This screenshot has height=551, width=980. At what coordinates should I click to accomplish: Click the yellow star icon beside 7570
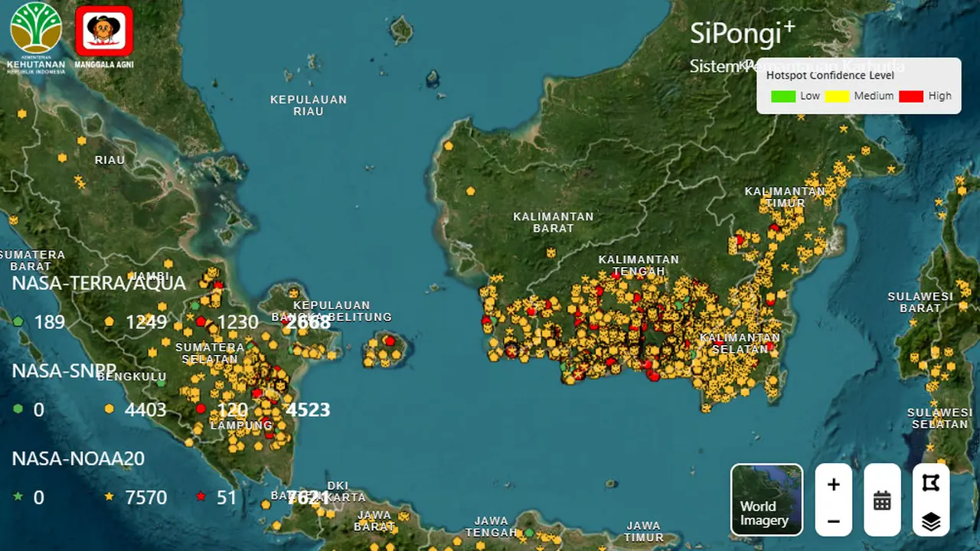coord(109,497)
